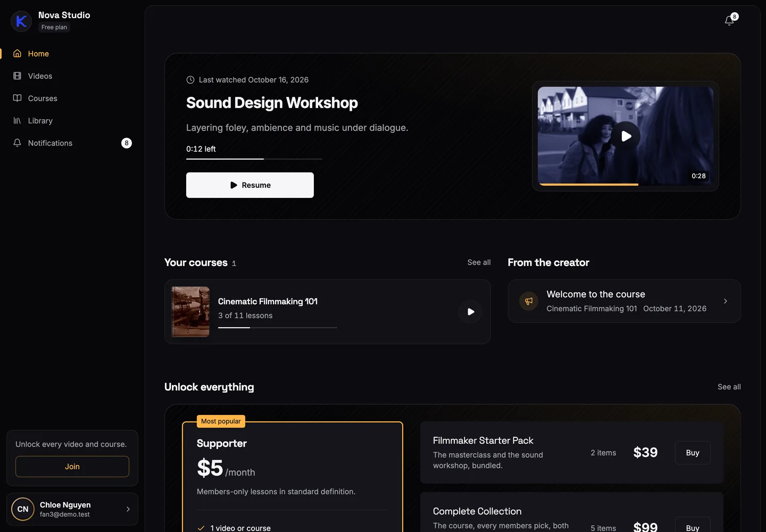Image resolution: width=766 pixels, height=532 pixels.
Task: Open the Cinematic Filmmaking 101 course thumbnail
Action: 190,312
